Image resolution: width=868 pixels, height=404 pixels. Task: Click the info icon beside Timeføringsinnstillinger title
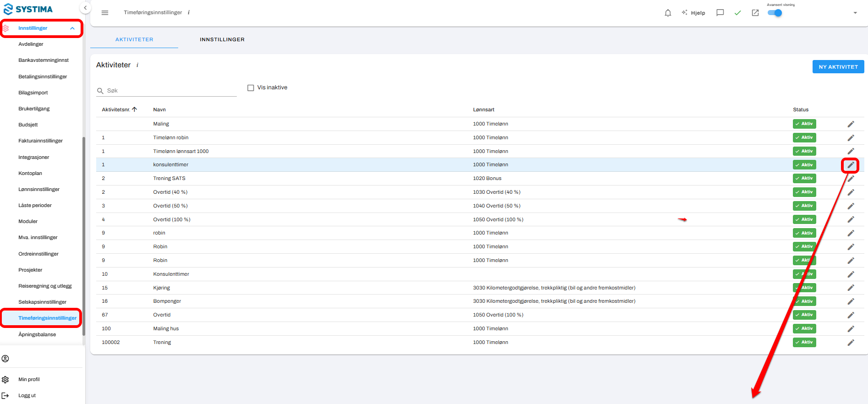click(x=189, y=12)
